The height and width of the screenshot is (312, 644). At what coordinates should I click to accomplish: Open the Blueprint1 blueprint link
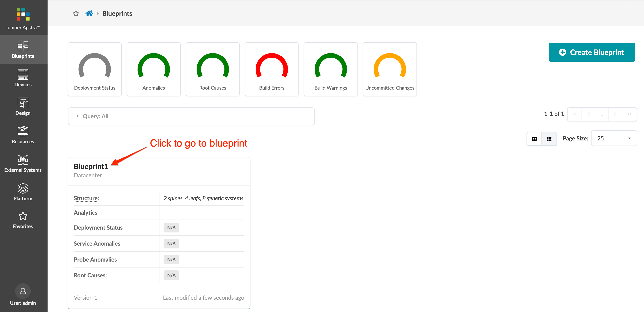click(x=91, y=166)
